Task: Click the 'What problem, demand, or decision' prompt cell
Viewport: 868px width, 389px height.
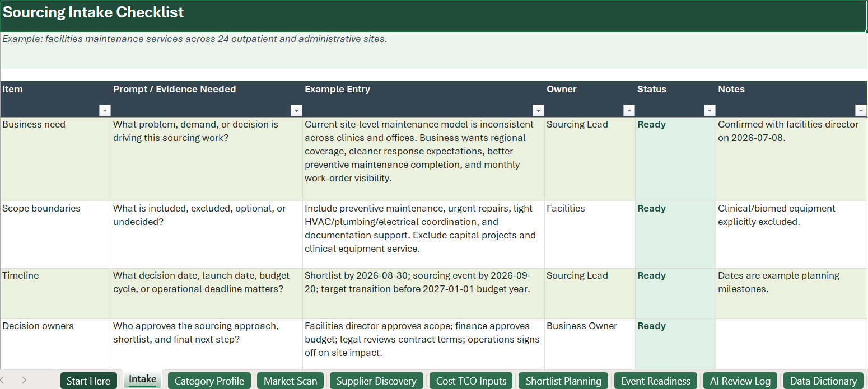Action: pos(207,159)
